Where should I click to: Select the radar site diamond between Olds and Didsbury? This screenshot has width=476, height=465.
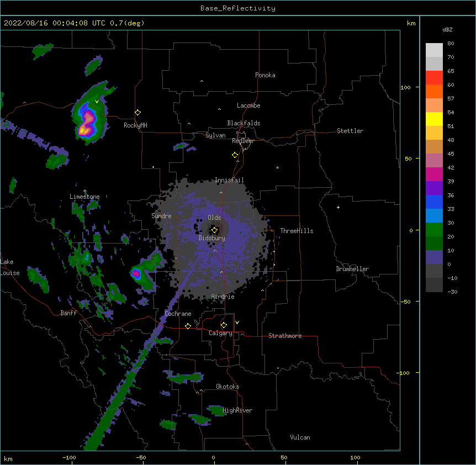[215, 230]
